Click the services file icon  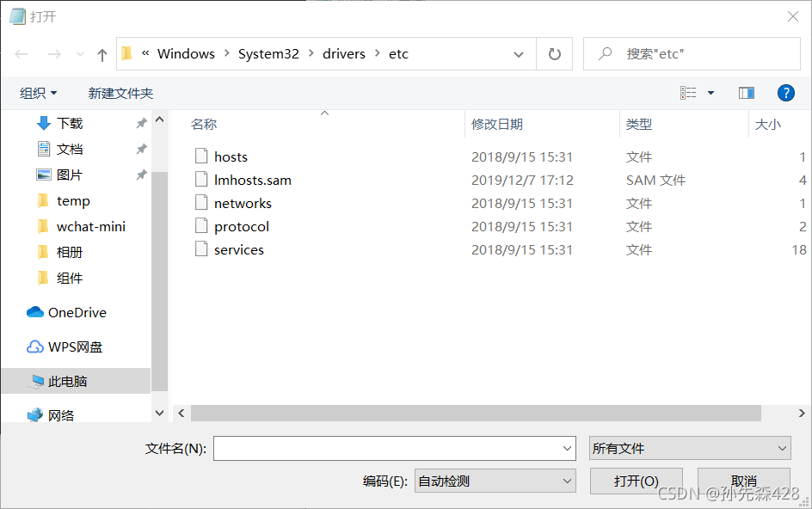click(x=201, y=249)
